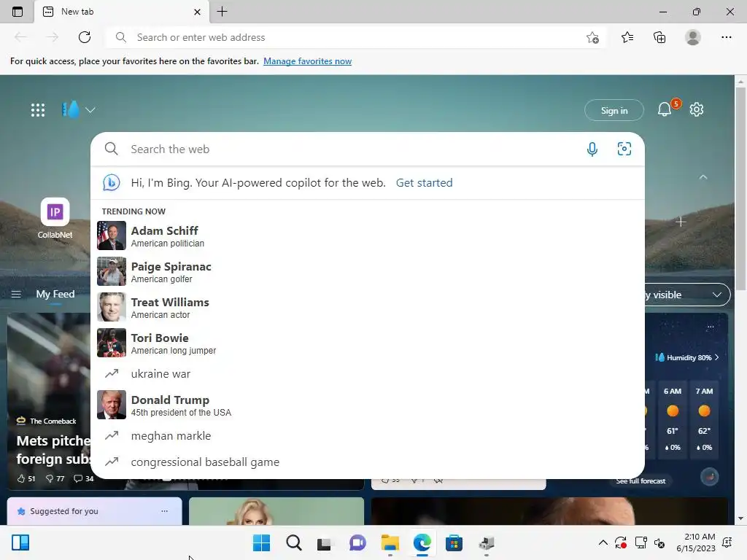Open Task View on taskbar
Viewport: 747px width, 560px height.
pos(325,542)
